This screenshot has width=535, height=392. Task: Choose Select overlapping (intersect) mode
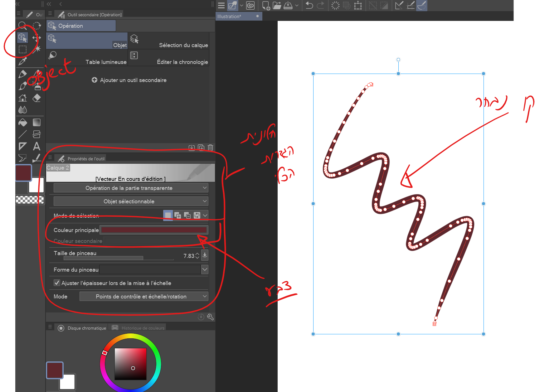tap(197, 215)
